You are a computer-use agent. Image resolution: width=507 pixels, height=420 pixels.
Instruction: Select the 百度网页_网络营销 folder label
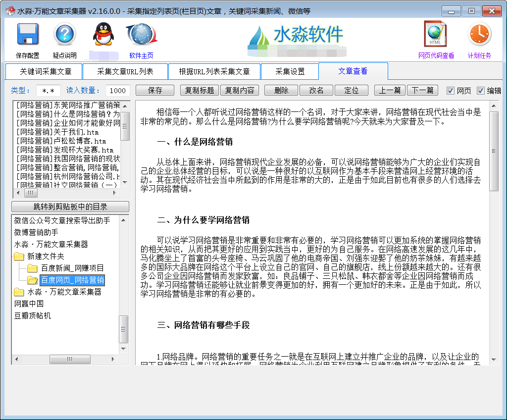[72, 280]
